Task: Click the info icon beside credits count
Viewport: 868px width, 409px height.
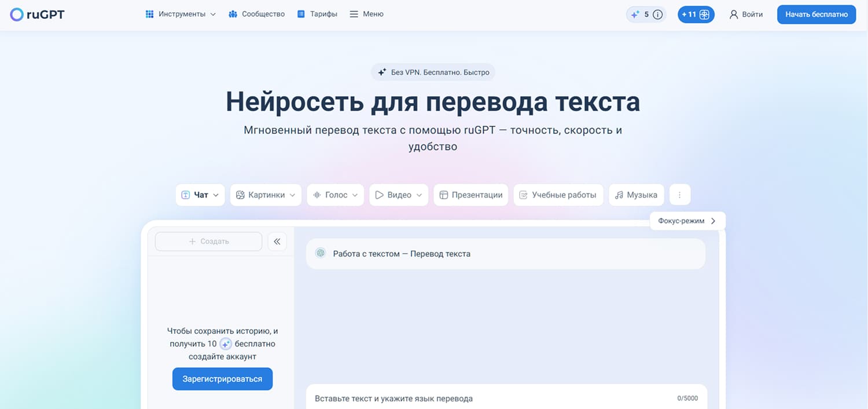Action: pyautogui.click(x=657, y=14)
